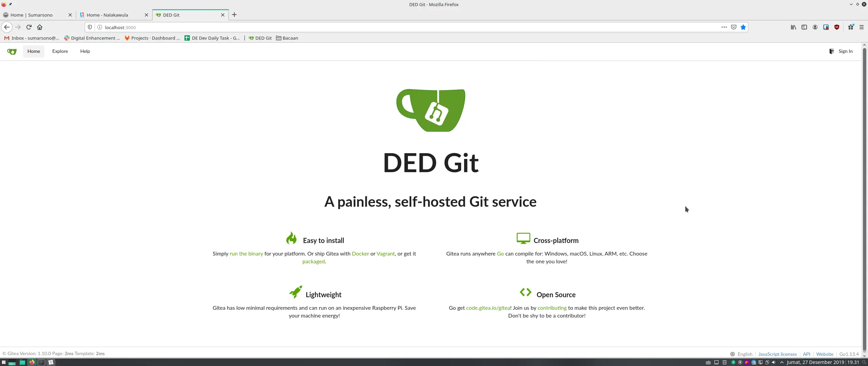The height and width of the screenshot is (366, 868).
Task: Click the tracking protection shield icon
Action: click(90, 27)
